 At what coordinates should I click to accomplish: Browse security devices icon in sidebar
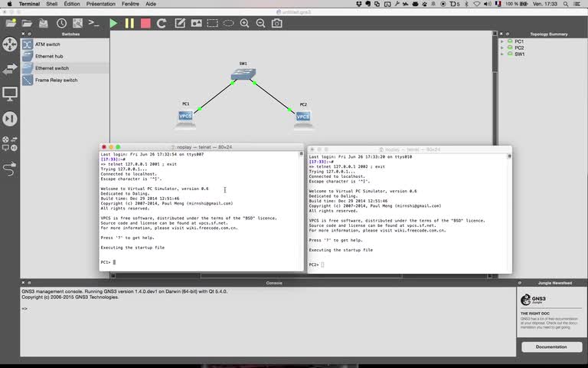pos(10,119)
